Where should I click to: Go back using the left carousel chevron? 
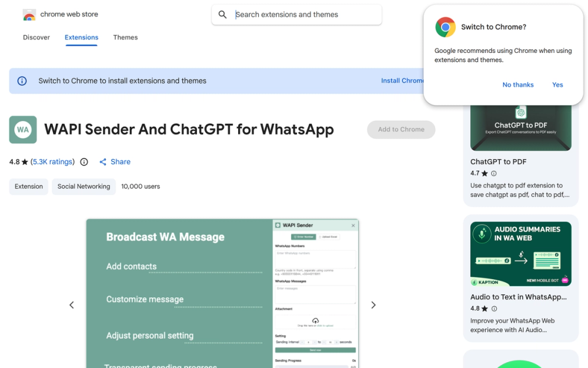pos(72,305)
